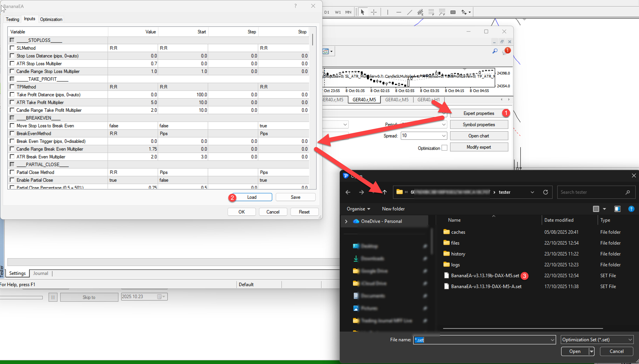Open the Organise menu dropdown
The image size is (639, 364).
click(x=358, y=209)
